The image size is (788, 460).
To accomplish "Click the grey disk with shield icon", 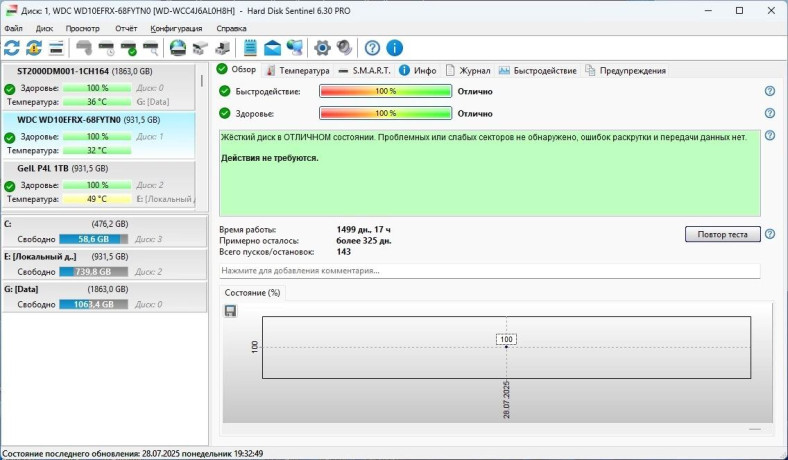I will click(84, 48).
